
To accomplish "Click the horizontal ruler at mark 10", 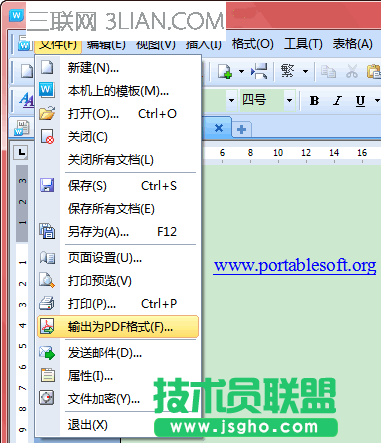I will point(278,153).
